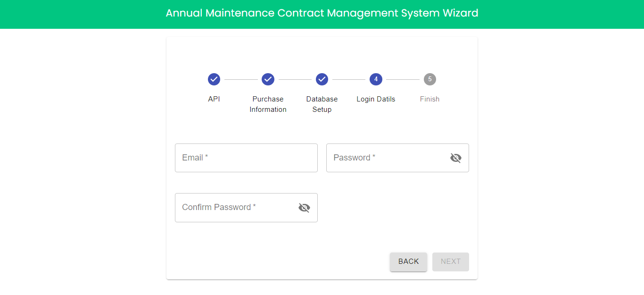Click the wizard title in the green header
This screenshot has height=295, width=644.
click(322, 13)
